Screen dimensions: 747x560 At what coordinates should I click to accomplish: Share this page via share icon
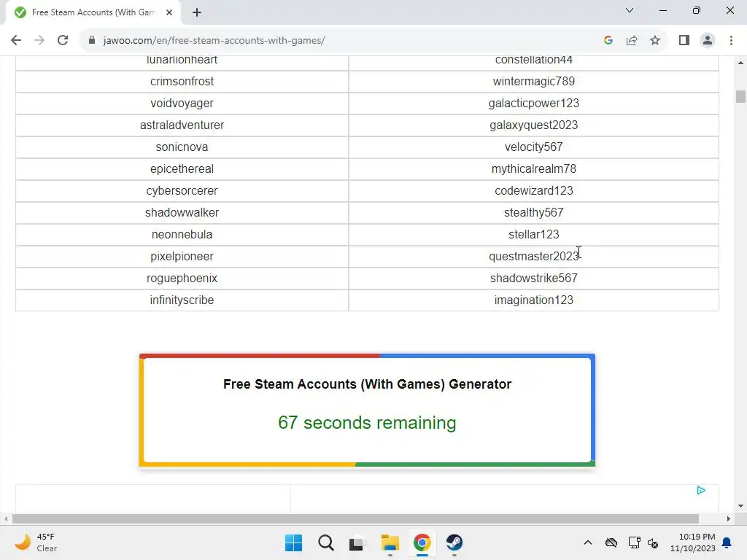click(632, 41)
